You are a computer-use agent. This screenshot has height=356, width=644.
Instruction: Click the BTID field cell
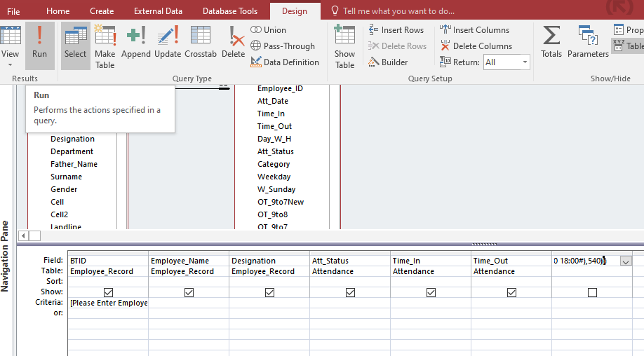coord(108,261)
